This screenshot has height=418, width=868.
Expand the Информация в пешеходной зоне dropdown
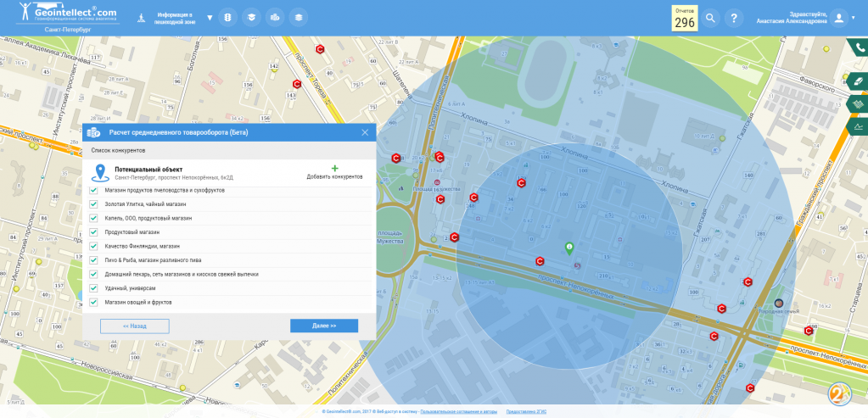[x=210, y=18]
